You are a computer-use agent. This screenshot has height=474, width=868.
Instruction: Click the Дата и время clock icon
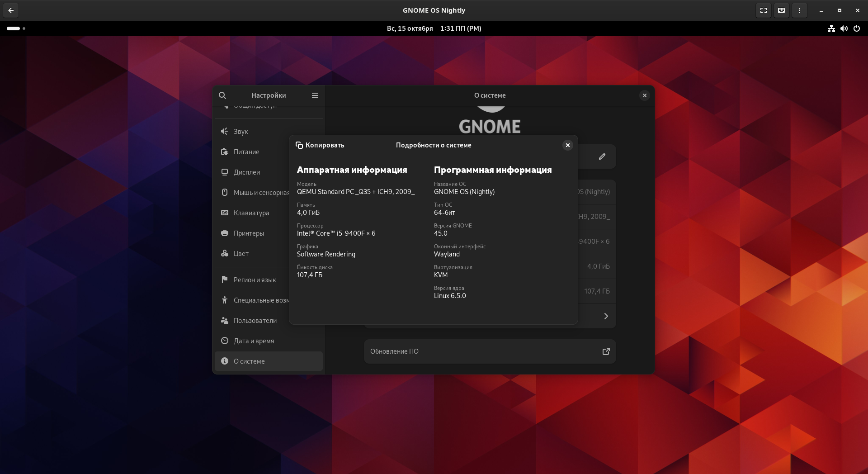coord(225,341)
